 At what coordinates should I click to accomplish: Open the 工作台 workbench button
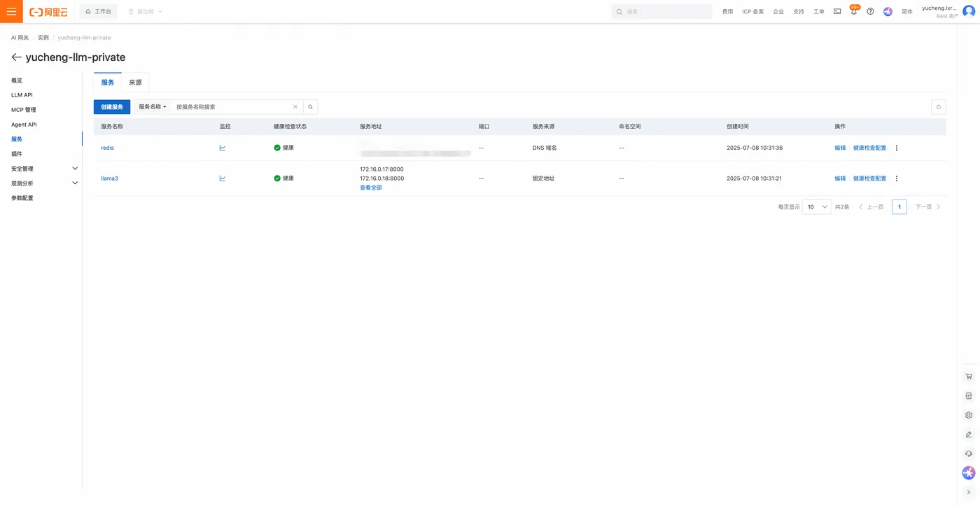[98, 12]
